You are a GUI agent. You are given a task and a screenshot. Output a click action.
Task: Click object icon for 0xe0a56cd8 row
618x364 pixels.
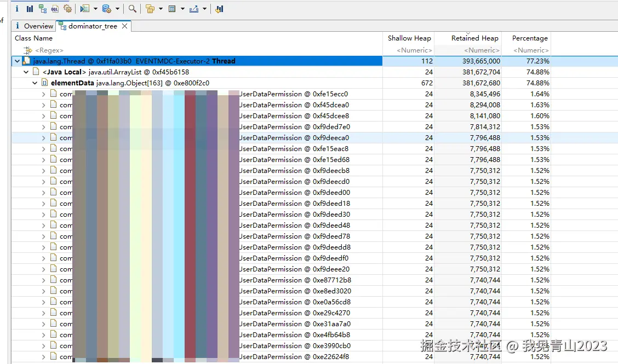(54, 302)
